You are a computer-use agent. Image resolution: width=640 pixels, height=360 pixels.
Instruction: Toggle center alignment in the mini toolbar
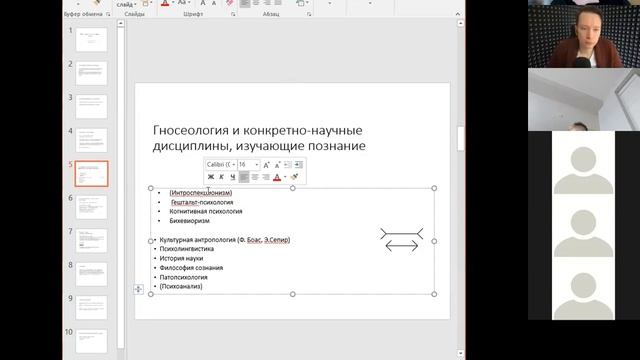pyautogui.click(x=255, y=177)
